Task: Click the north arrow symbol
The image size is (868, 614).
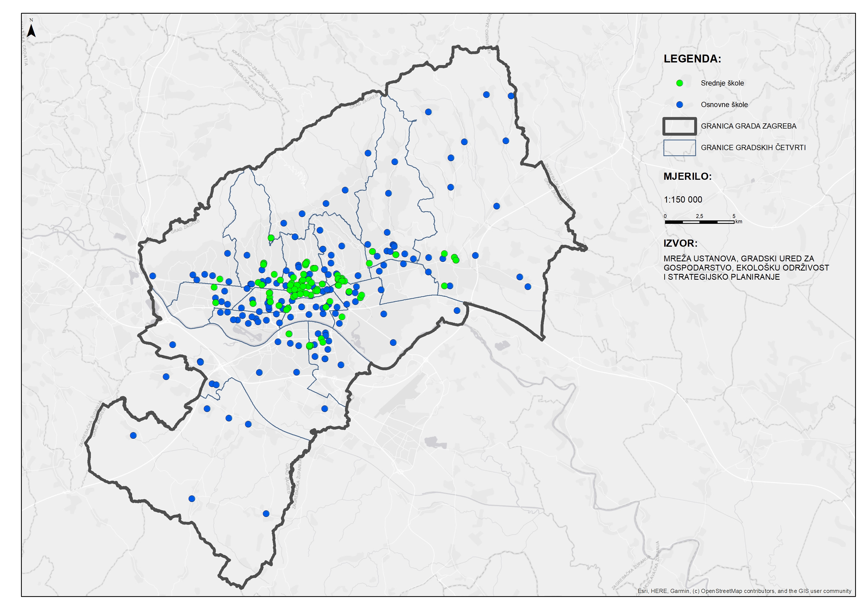Action: 32,30
